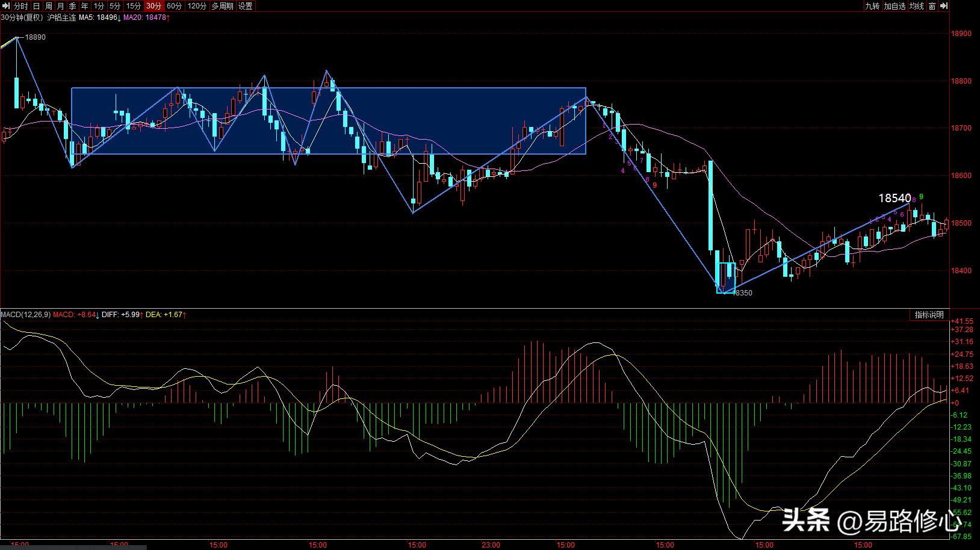Select the 1分 one-minute period
Image resolution: width=980 pixels, height=550 pixels.
point(99,6)
